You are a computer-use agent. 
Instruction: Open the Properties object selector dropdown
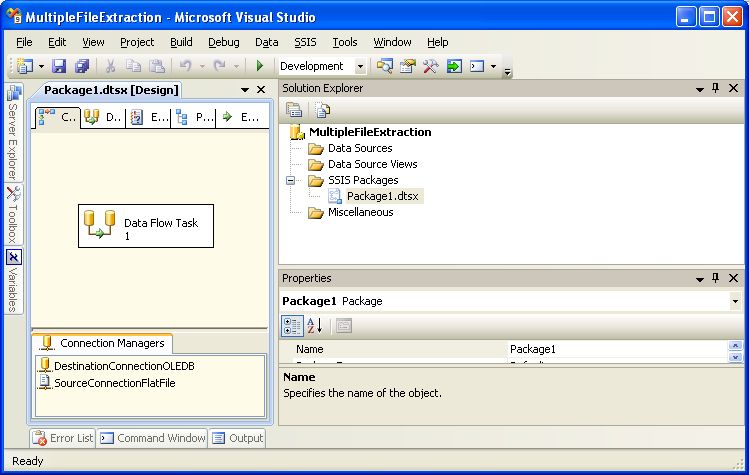(x=735, y=301)
